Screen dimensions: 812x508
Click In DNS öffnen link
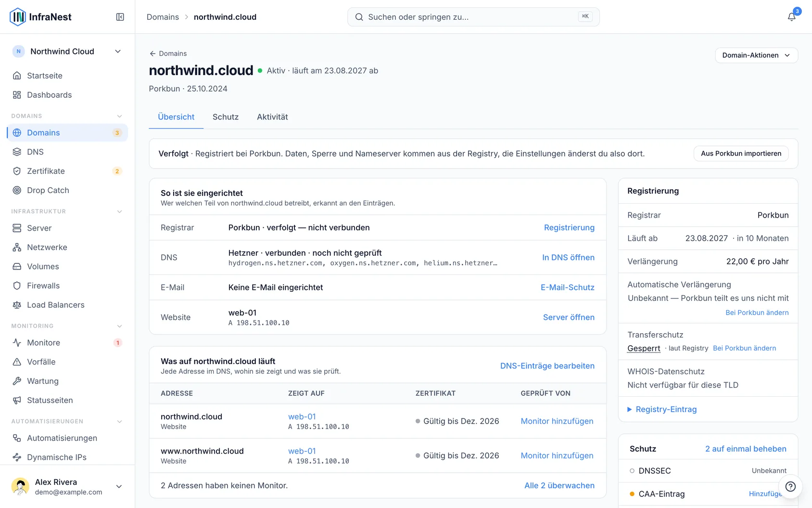(x=568, y=258)
